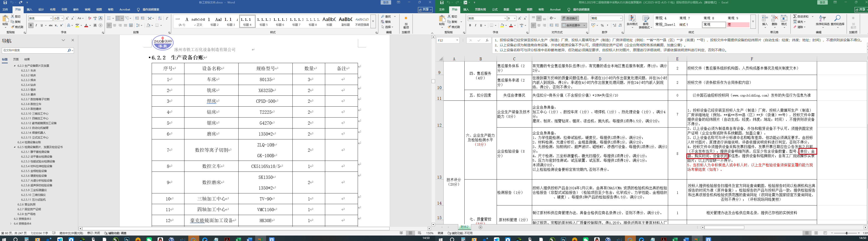Image resolution: width=868 pixels, height=241 pixels.
Task: Toggle italic in Word ribbon
Action: tap(36, 25)
